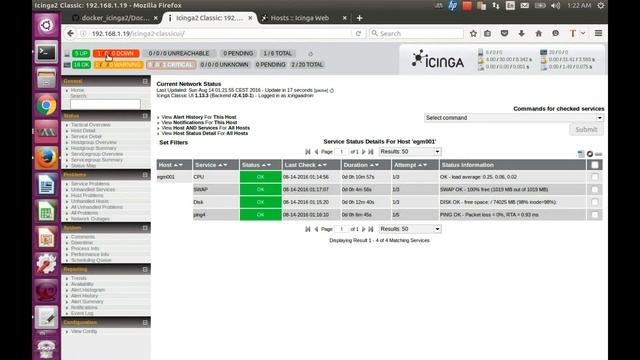
Task: Switch to Hosts :: Icinga Web tab
Action: (x=300, y=18)
